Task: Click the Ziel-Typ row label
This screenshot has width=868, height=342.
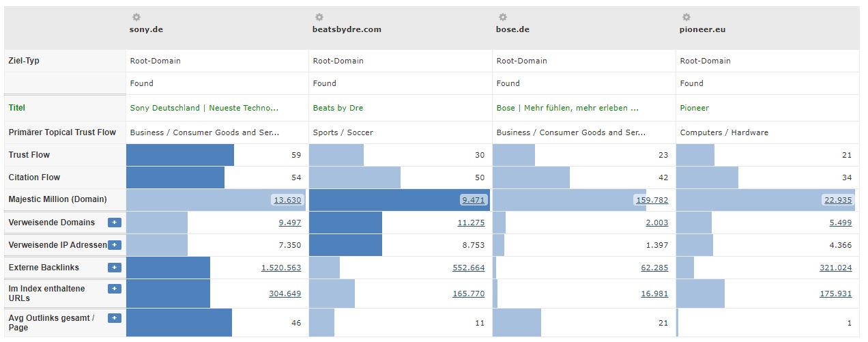Action: tap(24, 61)
